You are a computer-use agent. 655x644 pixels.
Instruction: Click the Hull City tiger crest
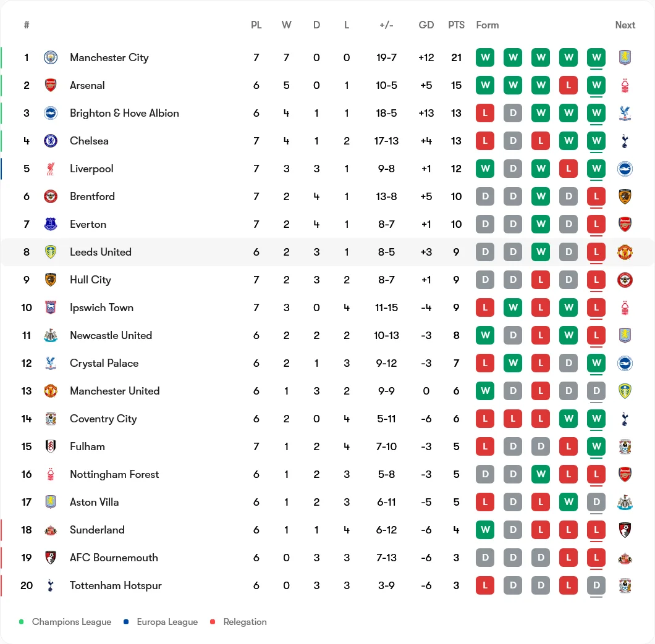tap(51, 280)
